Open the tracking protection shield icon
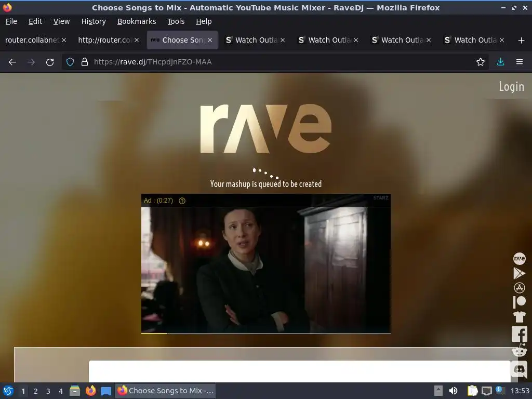Viewport: 532px width, 399px height. point(70,62)
